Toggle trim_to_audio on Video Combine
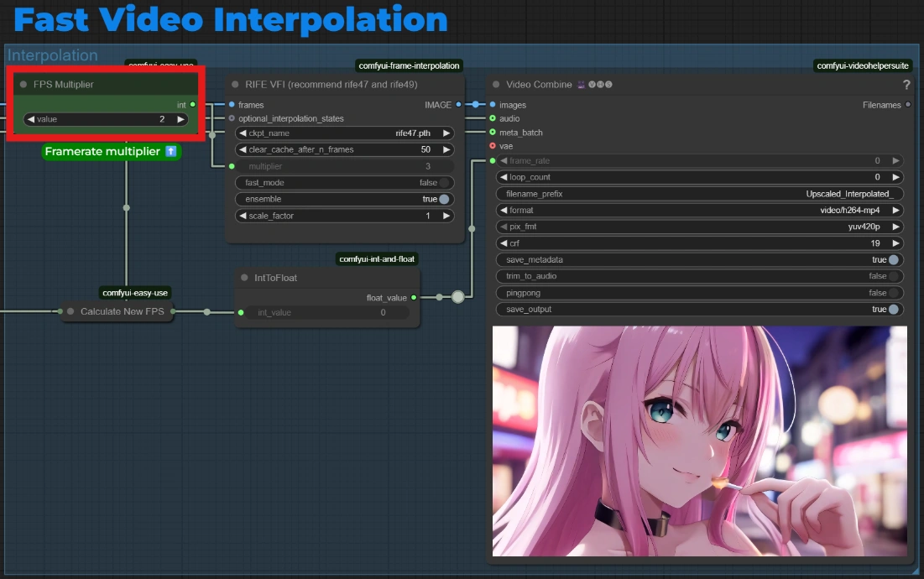The image size is (924, 579). click(x=700, y=276)
